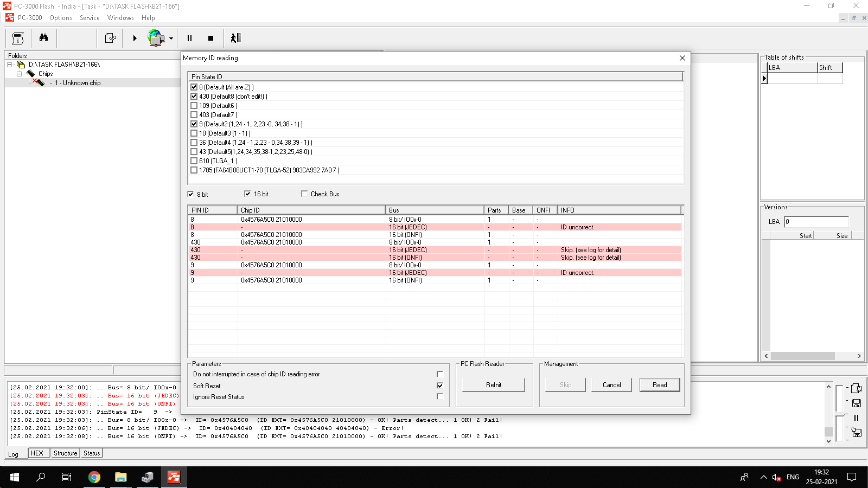Enable 1785 FA64B08UCT1-70 checkbox
This screenshot has width=868, height=488.
click(194, 170)
